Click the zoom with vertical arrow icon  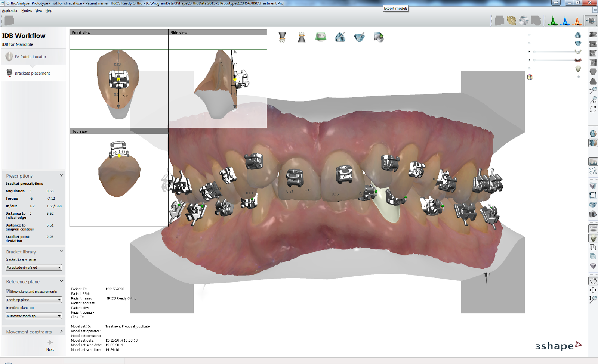click(x=593, y=299)
